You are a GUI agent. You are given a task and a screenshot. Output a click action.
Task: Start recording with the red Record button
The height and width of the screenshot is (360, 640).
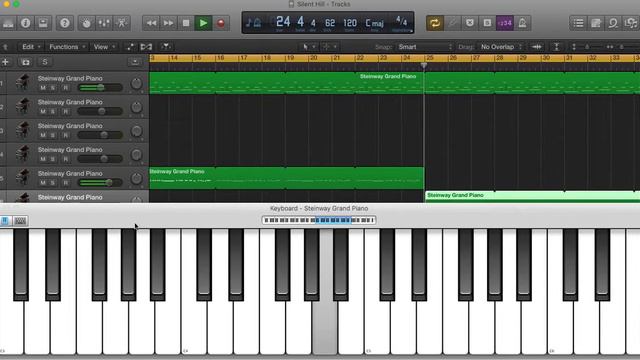(221, 23)
